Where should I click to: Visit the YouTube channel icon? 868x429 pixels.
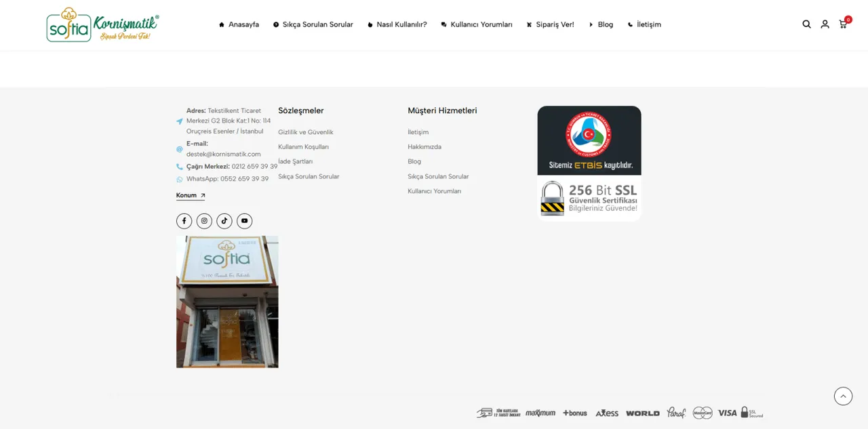click(245, 221)
